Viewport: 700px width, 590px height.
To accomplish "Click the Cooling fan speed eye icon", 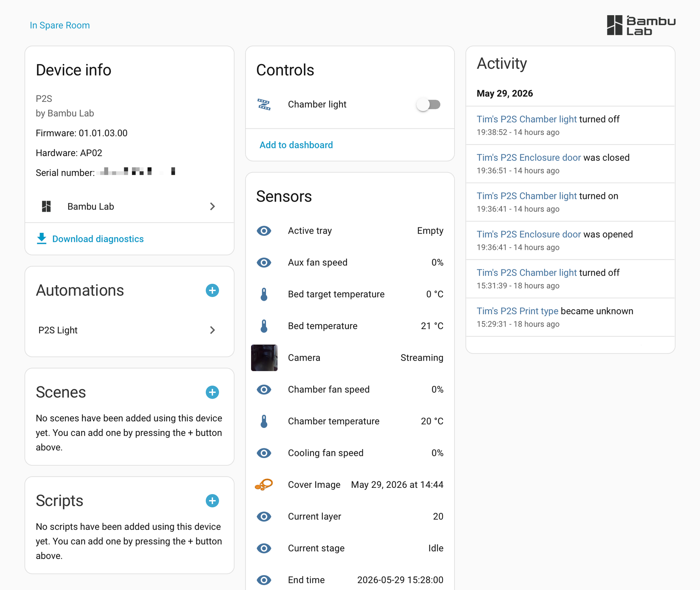I will point(264,453).
